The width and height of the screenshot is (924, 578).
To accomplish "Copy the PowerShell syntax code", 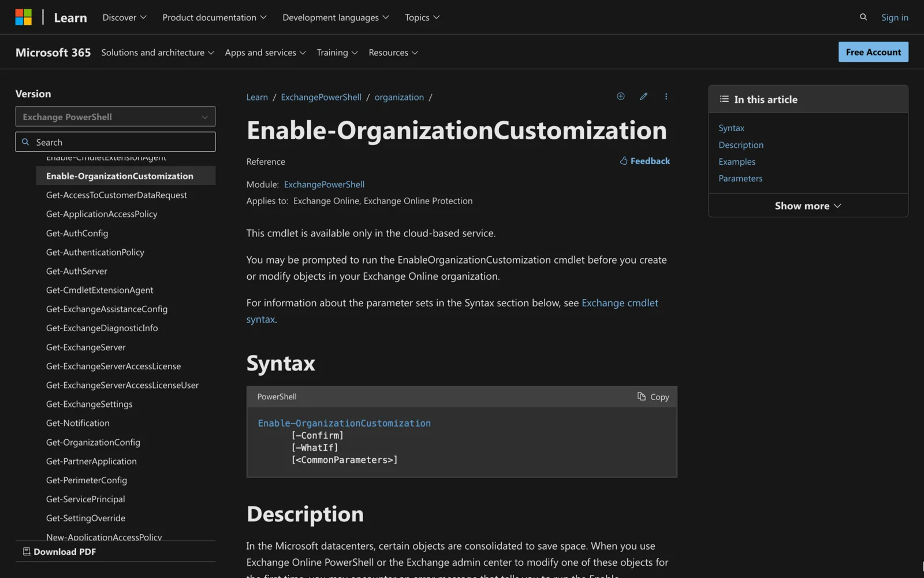I will 653,397.
